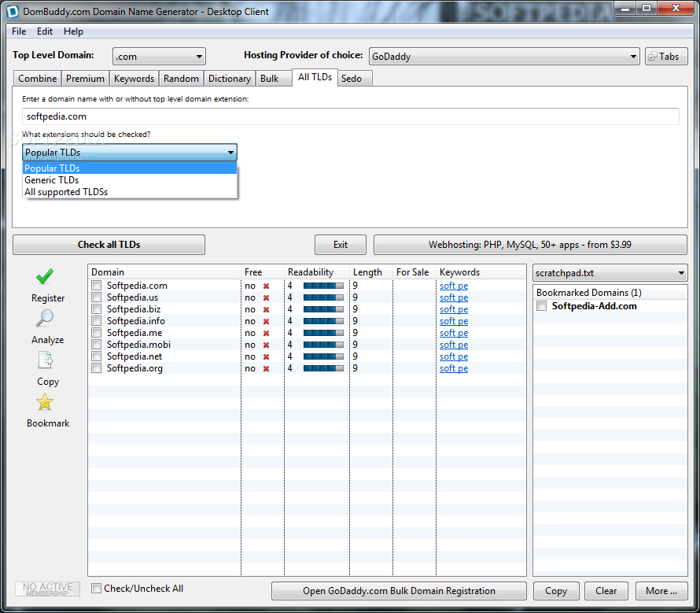
Task: Click the Analyze magnifying glass icon
Action: pos(45,318)
